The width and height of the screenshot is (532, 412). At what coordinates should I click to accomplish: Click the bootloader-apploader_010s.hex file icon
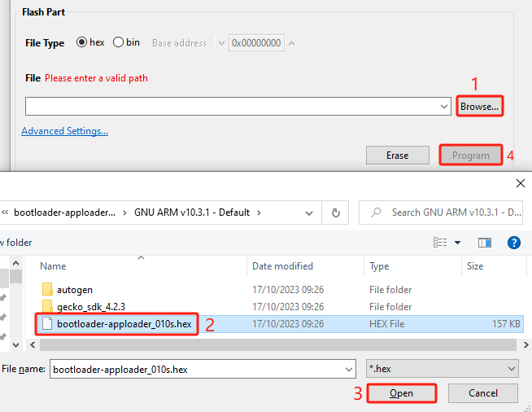click(x=46, y=324)
